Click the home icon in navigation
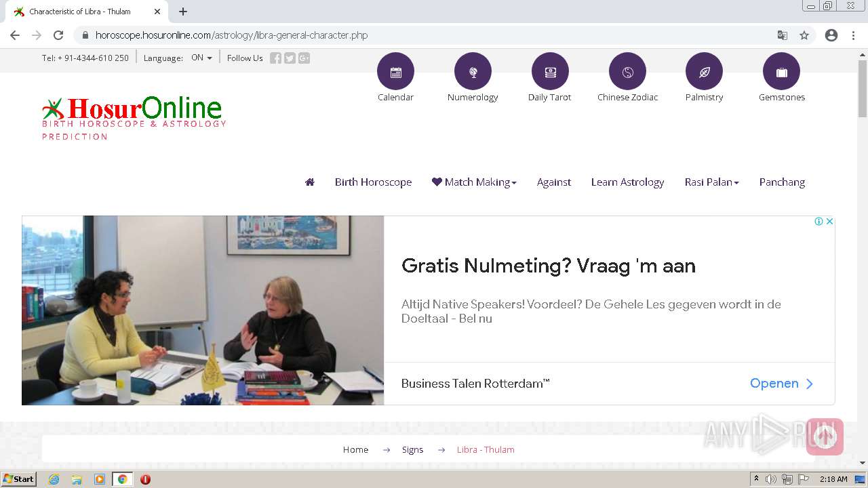This screenshot has height=488, width=868. (310, 182)
